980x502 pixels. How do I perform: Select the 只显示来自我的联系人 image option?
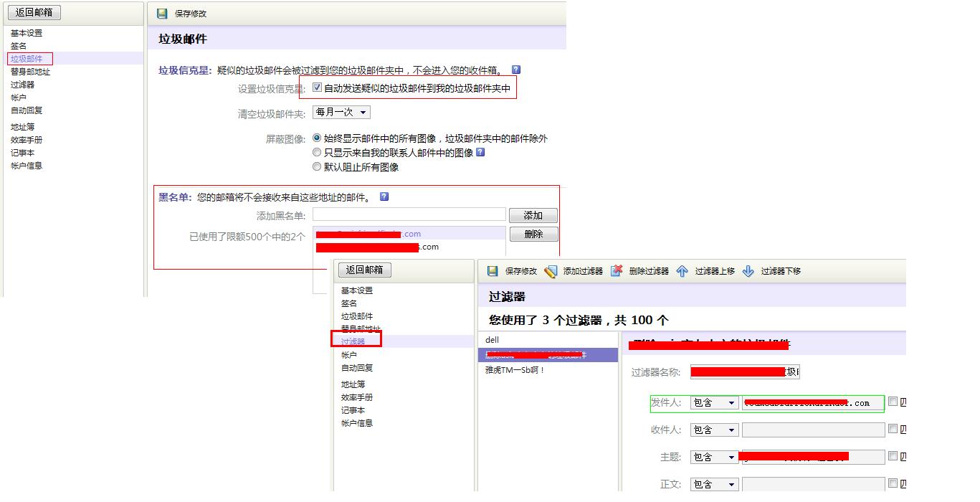(x=317, y=152)
